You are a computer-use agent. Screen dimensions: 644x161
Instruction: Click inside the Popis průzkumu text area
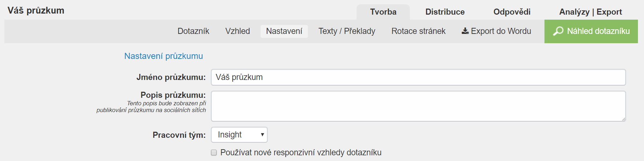click(x=418, y=106)
